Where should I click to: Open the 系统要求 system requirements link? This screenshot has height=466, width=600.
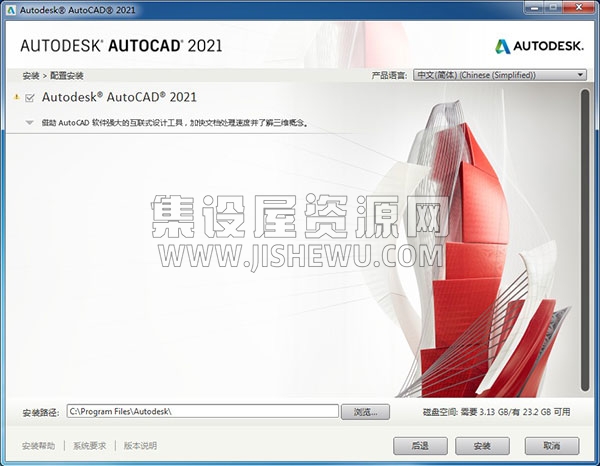click(x=90, y=446)
